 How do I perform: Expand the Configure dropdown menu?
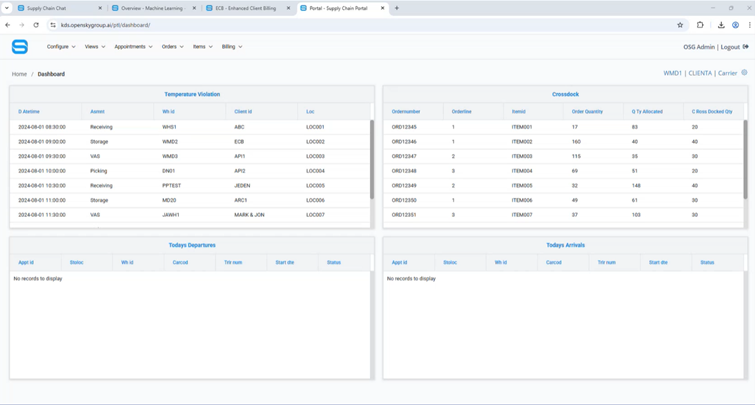(x=61, y=47)
